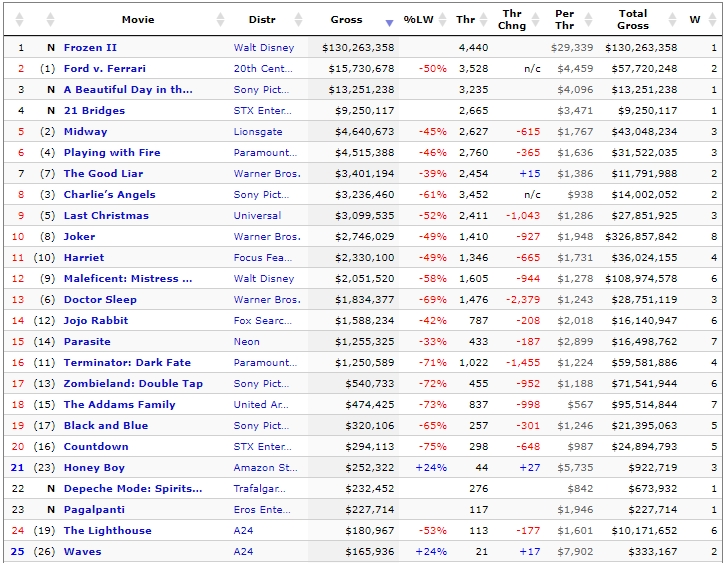Click the Neon distributor link
The width and height of the screenshot is (726, 563).
point(247,342)
